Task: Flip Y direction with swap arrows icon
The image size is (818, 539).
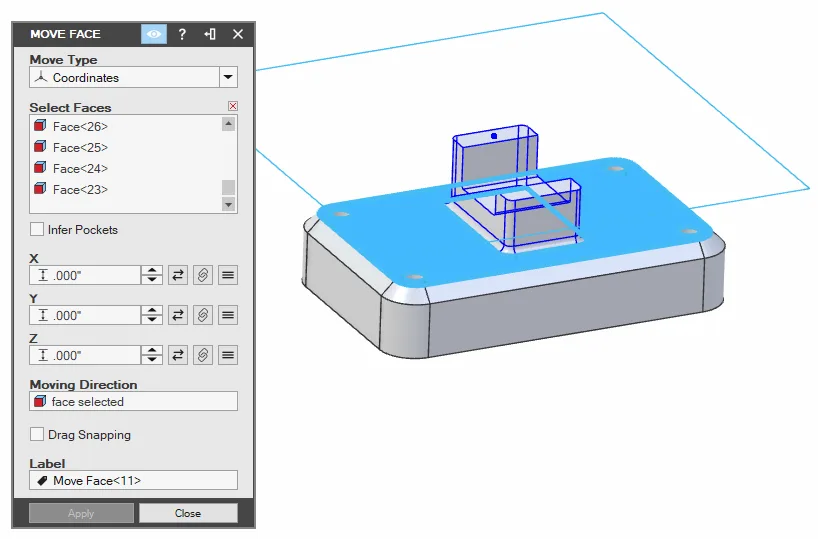Action: pos(178,315)
